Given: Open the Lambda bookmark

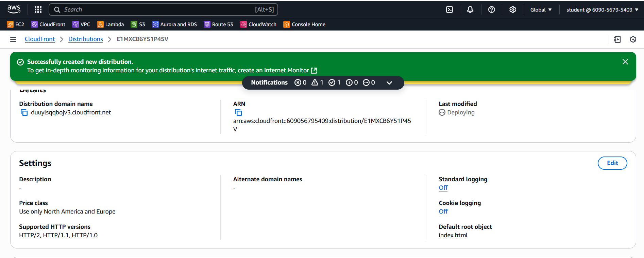Looking at the screenshot, I should coord(111,24).
